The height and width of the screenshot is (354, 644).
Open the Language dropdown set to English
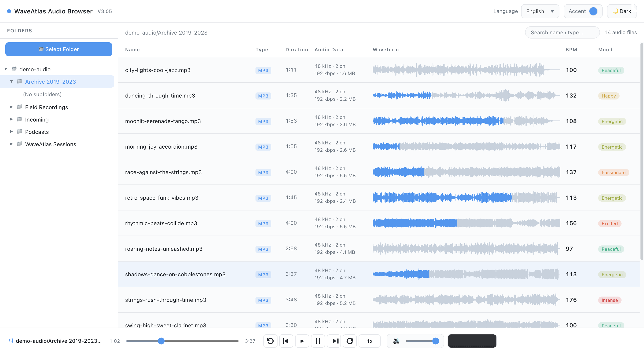(540, 11)
